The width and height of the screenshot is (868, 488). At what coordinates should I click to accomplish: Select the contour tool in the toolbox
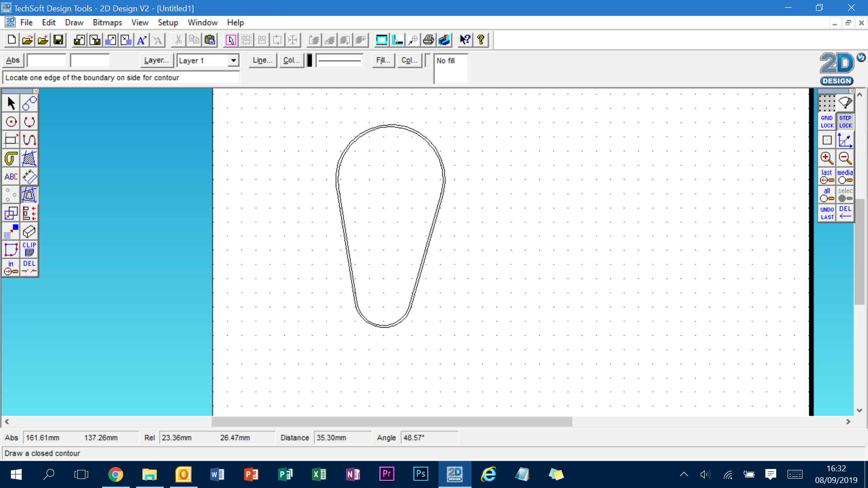tap(29, 195)
